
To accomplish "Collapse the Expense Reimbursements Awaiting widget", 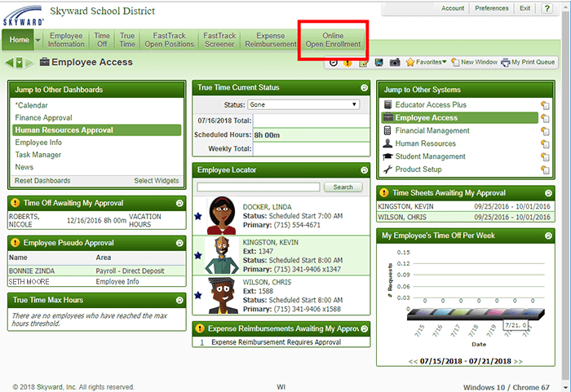I will 365,329.
